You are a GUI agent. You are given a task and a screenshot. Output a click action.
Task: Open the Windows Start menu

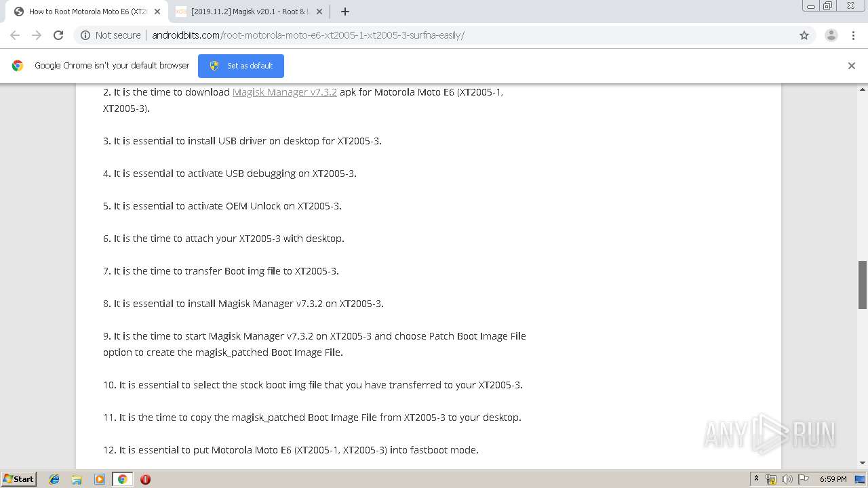pos(19,479)
